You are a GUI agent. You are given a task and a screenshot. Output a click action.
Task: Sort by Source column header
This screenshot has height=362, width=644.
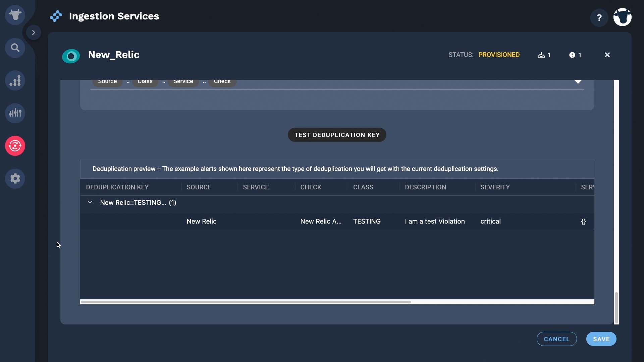199,187
